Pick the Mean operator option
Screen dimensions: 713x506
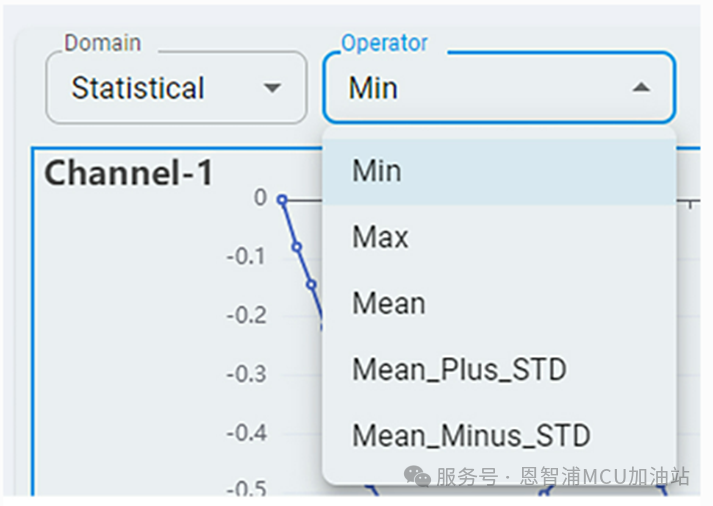click(389, 303)
